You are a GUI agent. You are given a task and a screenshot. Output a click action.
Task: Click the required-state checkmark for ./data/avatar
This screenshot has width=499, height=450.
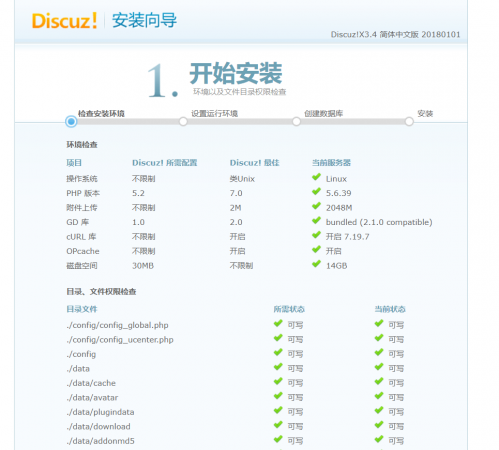pyautogui.click(x=278, y=396)
